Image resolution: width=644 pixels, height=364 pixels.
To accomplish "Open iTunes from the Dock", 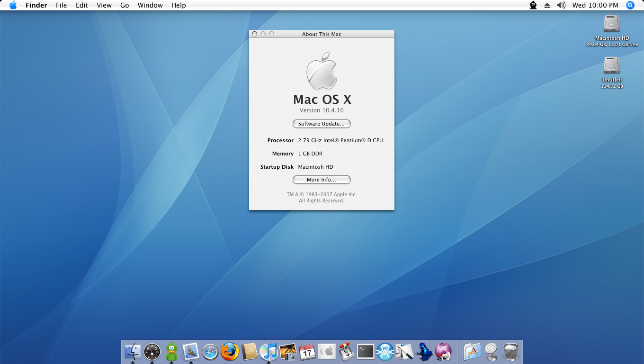I will click(268, 352).
